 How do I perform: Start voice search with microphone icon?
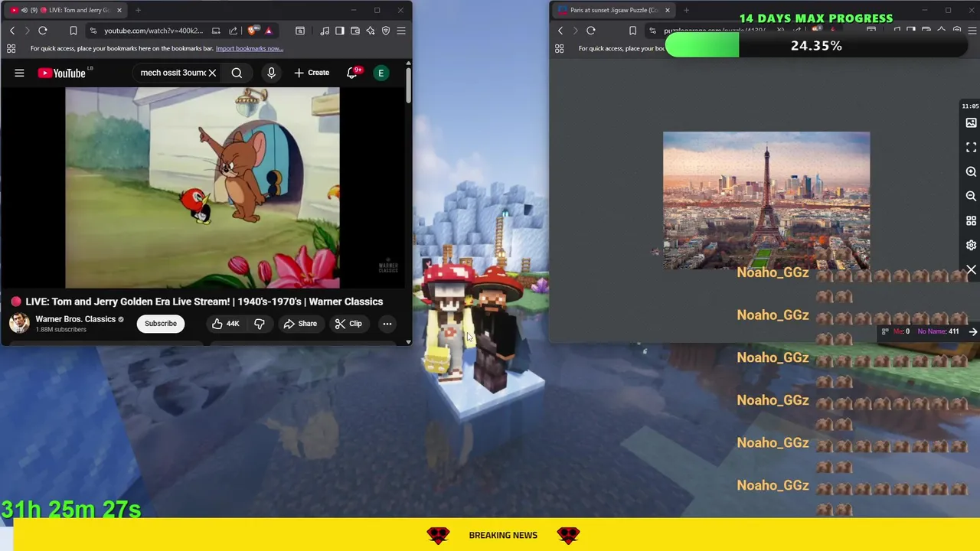click(x=271, y=73)
